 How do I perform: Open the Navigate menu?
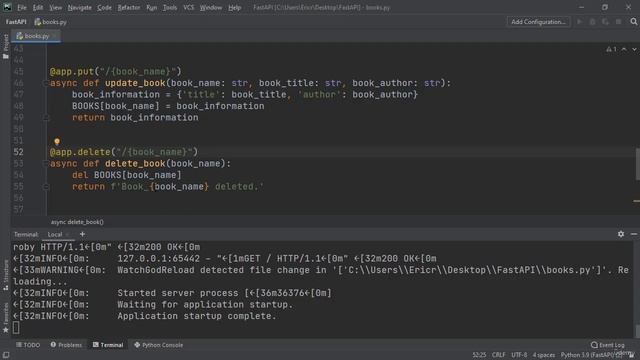point(80,7)
